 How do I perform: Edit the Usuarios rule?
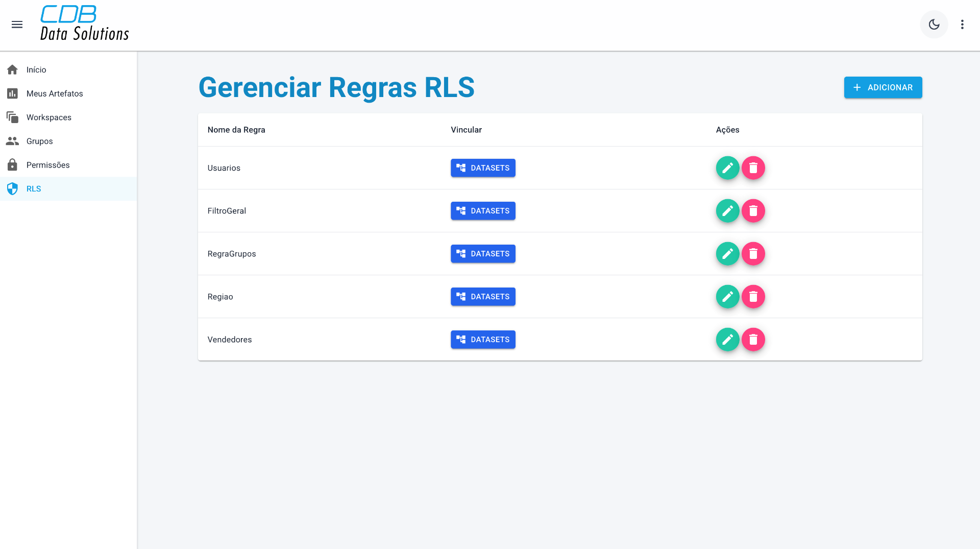pos(727,168)
